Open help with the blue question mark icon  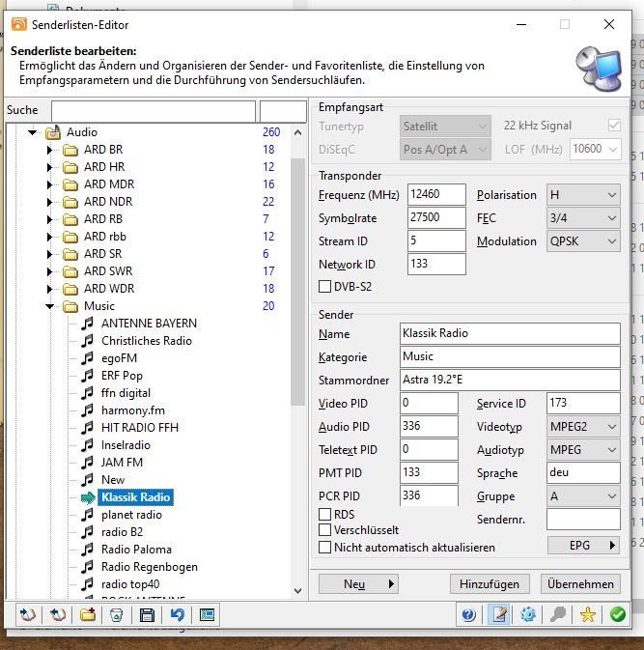[x=468, y=614]
